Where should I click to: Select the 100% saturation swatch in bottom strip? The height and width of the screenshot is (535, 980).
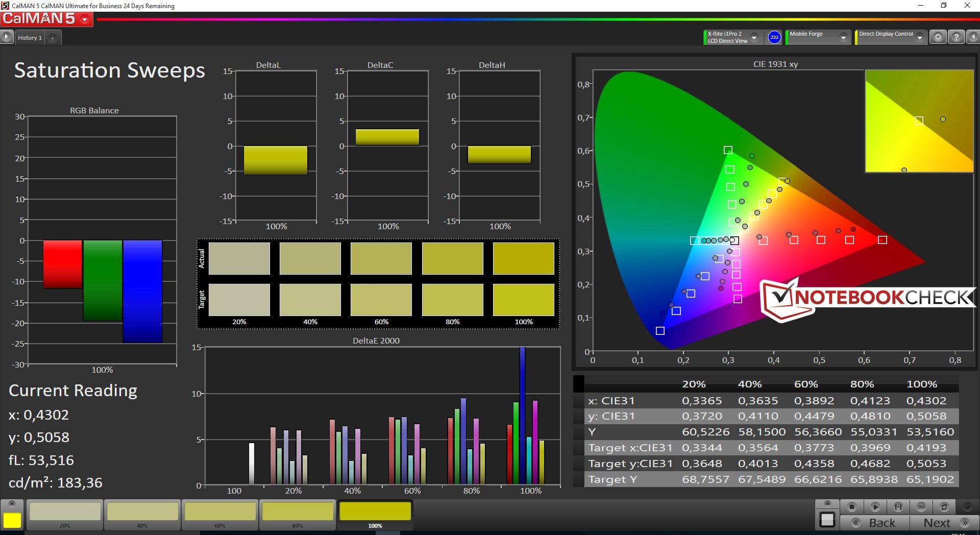pos(375,515)
